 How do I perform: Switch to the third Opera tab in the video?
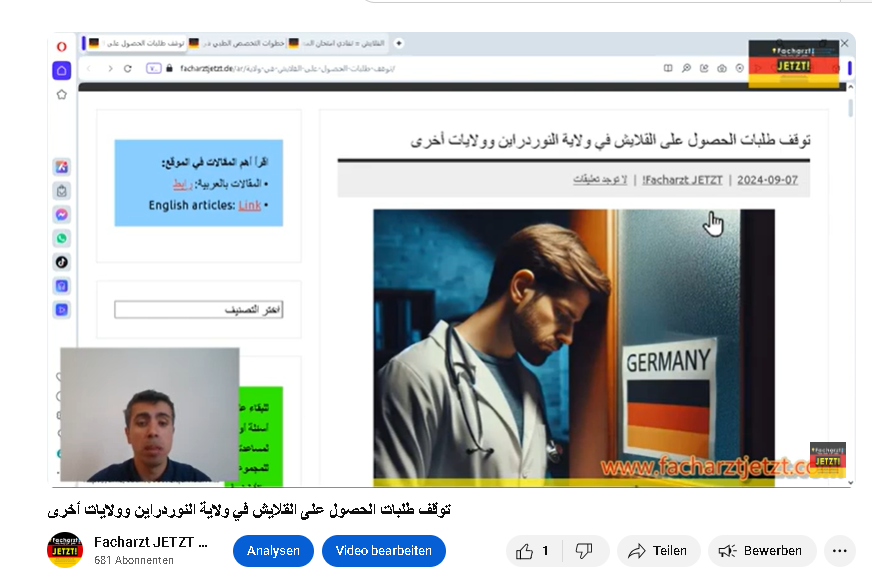pyautogui.click(x=337, y=43)
